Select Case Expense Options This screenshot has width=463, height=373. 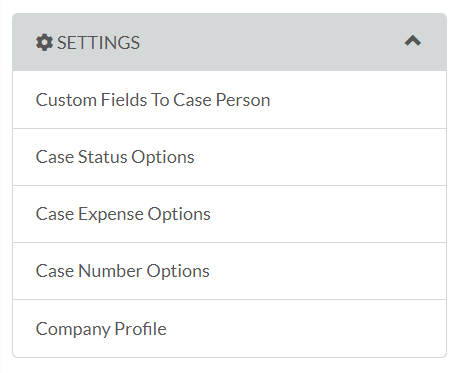coord(229,214)
